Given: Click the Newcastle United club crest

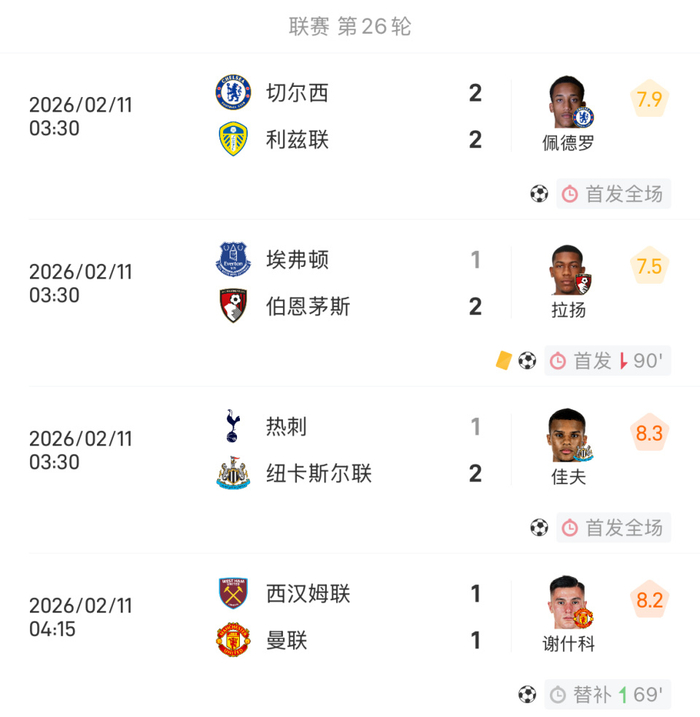Looking at the screenshot, I should click(x=234, y=473).
